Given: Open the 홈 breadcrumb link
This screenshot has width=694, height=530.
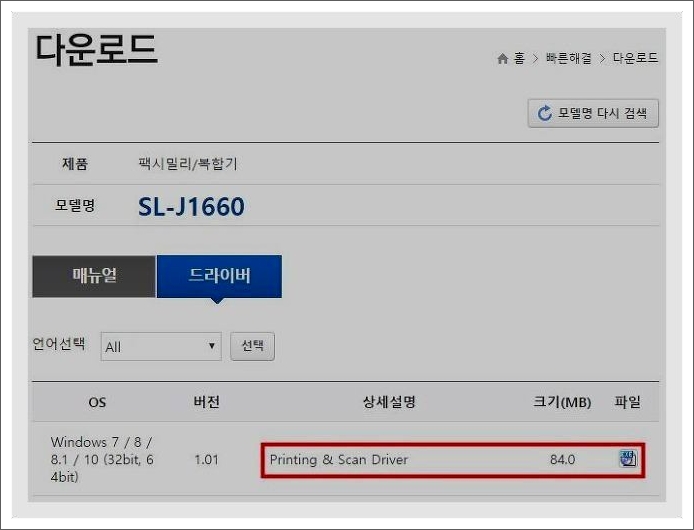Looking at the screenshot, I should 519,58.
